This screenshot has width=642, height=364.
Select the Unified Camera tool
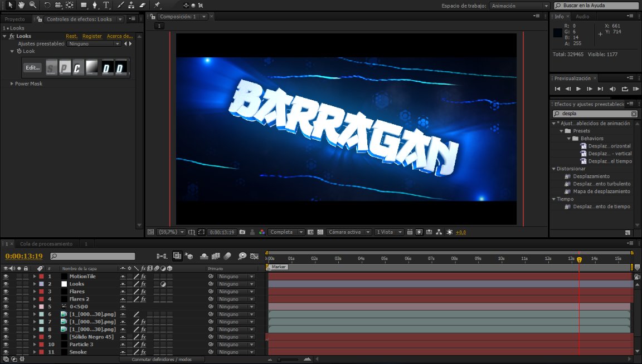[58, 6]
